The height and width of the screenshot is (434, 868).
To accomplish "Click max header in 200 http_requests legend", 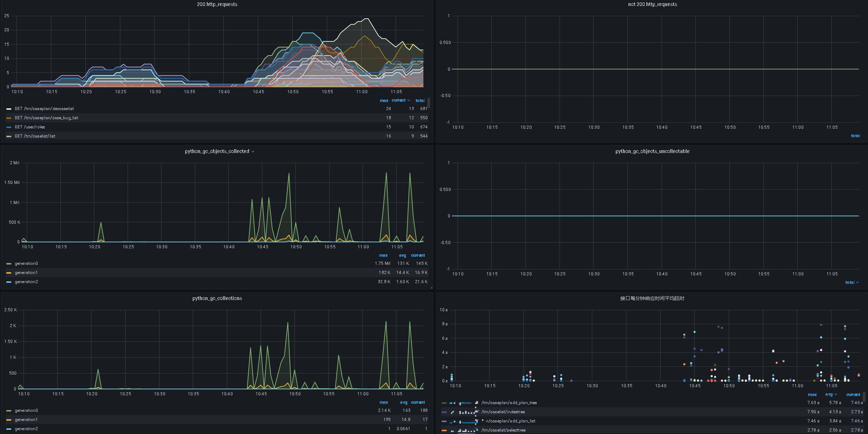I will tap(384, 101).
